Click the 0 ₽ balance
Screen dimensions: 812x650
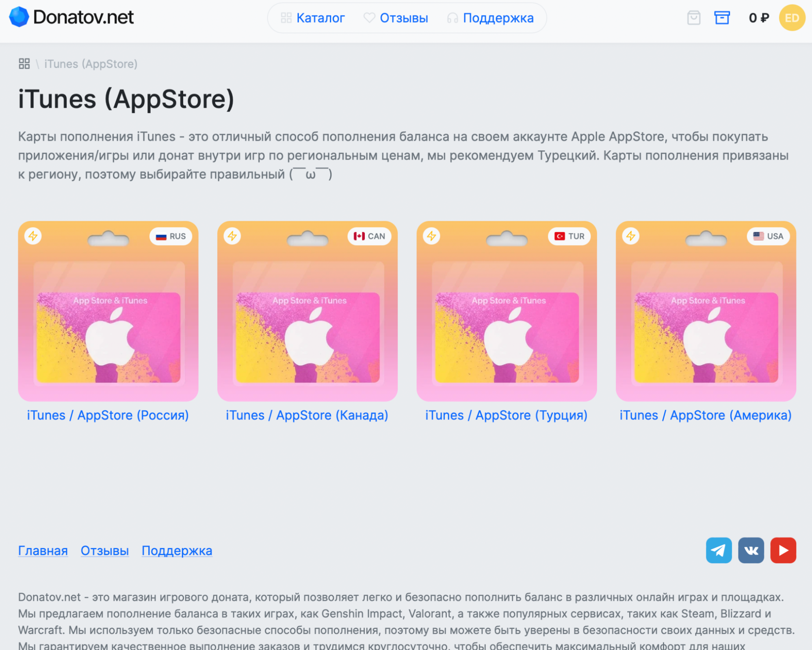point(759,18)
